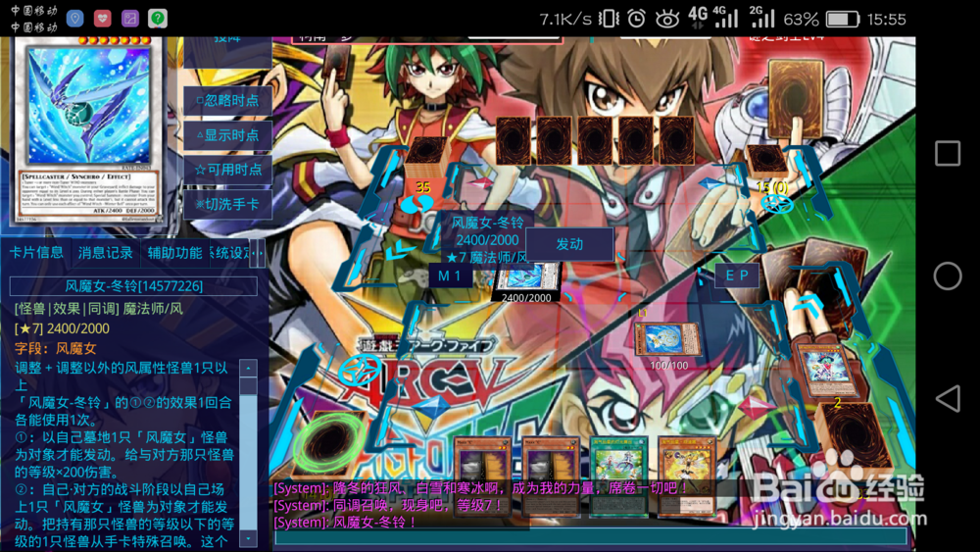This screenshot has width=980, height=552.
Task: Select the partly hidden 系统设置 tab
Action: point(229,253)
